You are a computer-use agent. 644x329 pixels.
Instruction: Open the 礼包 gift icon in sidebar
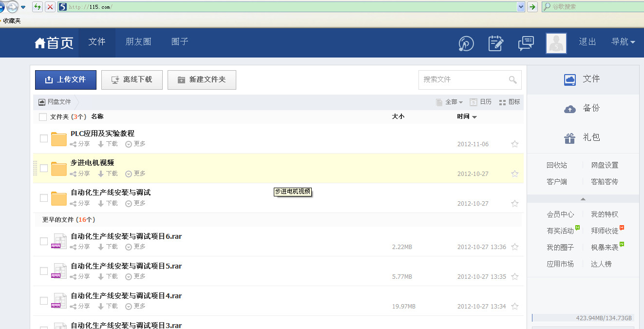(x=570, y=138)
